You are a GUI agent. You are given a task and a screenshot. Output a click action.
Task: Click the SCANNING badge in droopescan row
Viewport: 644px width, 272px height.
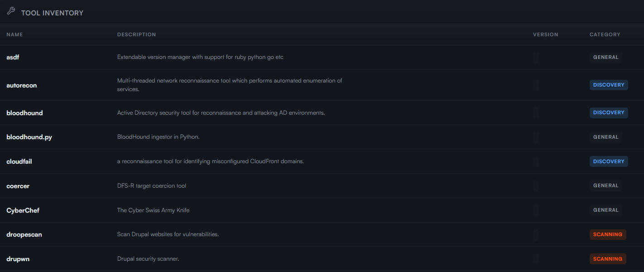tap(608, 234)
